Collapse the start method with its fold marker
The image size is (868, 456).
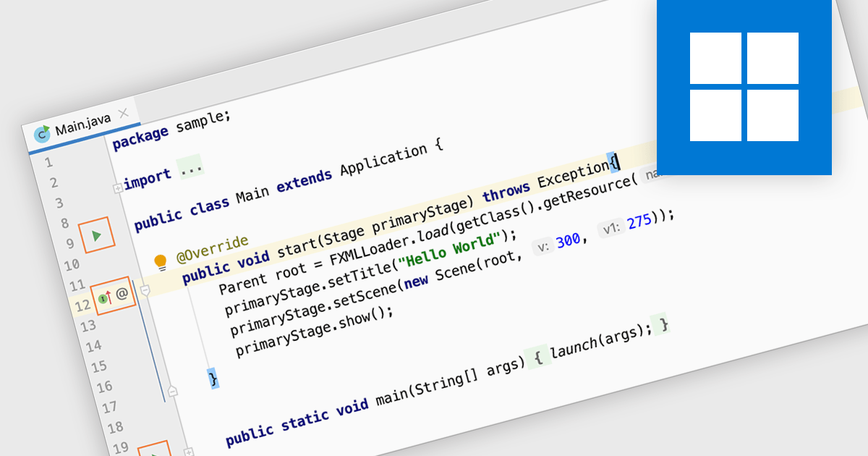pos(145,290)
